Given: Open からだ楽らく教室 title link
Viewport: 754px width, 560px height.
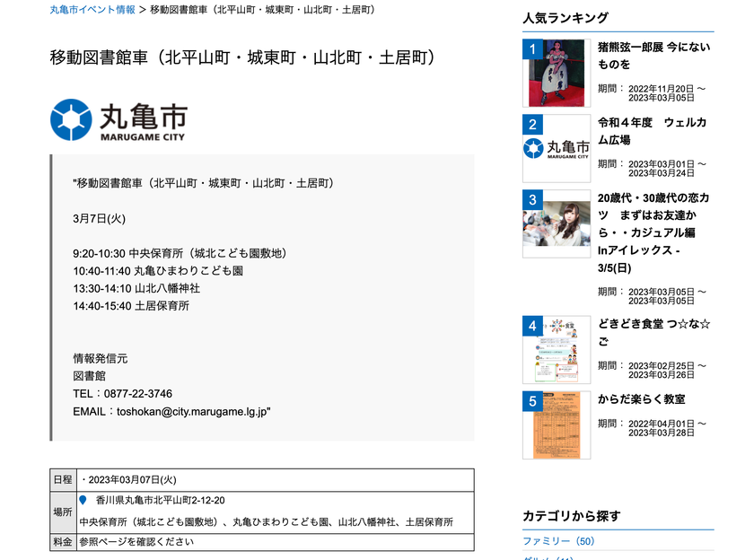Looking at the screenshot, I should [642, 399].
